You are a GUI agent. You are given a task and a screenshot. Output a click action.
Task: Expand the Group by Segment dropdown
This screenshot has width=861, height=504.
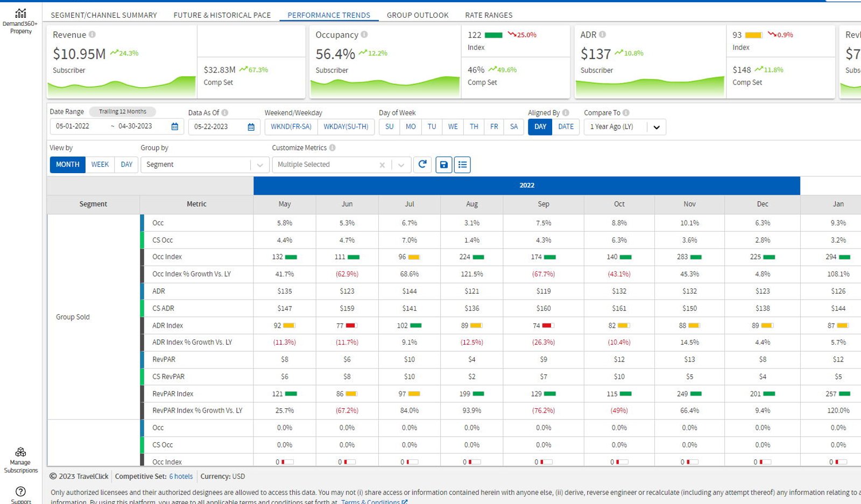[x=260, y=165]
